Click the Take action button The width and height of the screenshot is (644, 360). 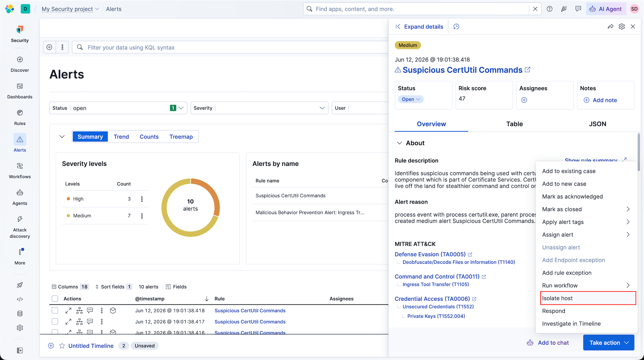pyautogui.click(x=608, y=343)
